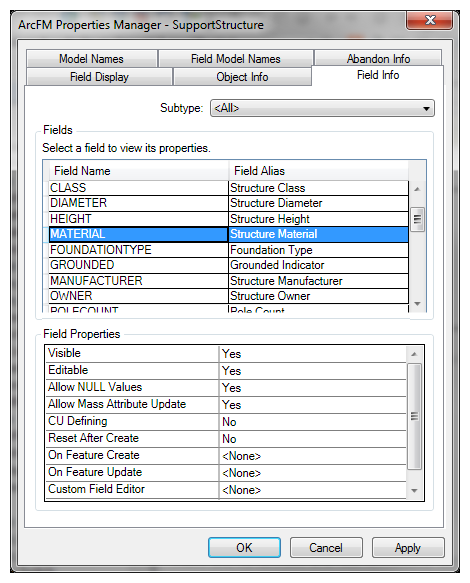470x583 pixels.
Task: Toggle the Allow Mass Attribute Update value
Action: [x=312, y=405]
